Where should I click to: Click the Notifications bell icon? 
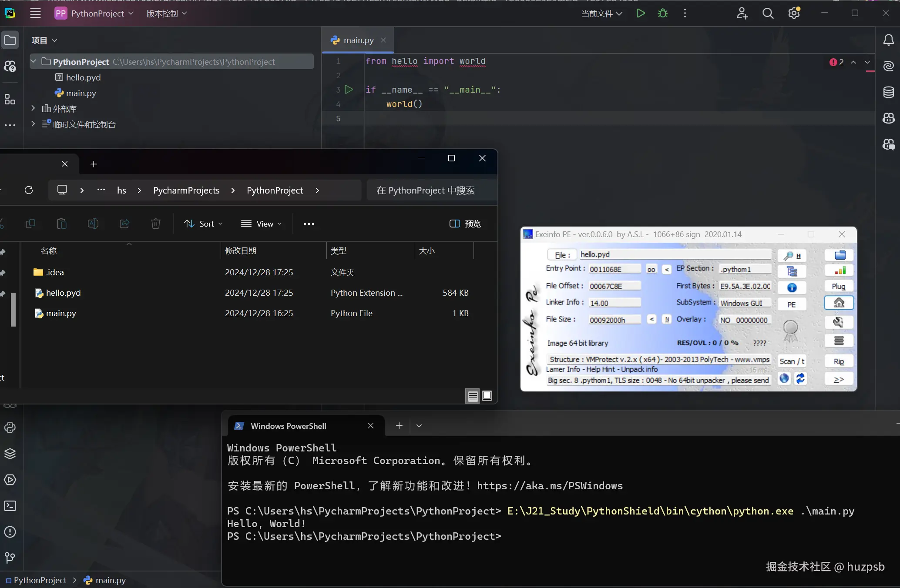(x=888, y=40)
